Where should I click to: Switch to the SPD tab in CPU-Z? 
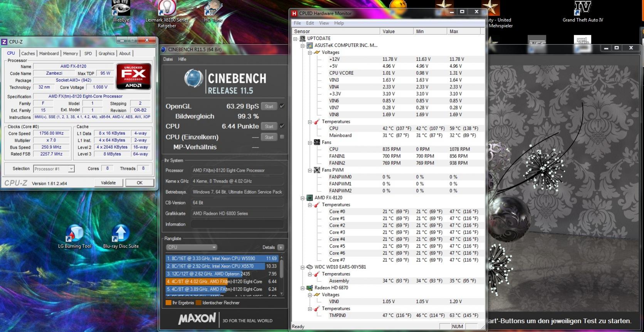point(88,54)
